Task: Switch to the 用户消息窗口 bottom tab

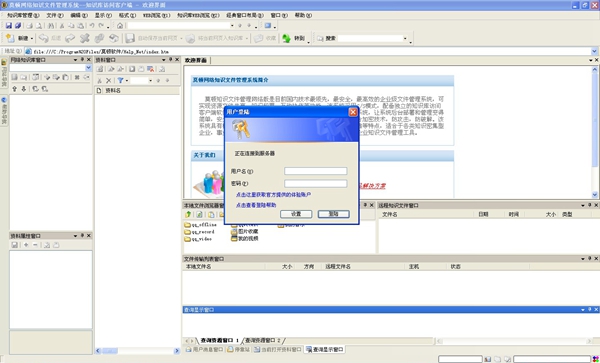Action: point(205,349)
